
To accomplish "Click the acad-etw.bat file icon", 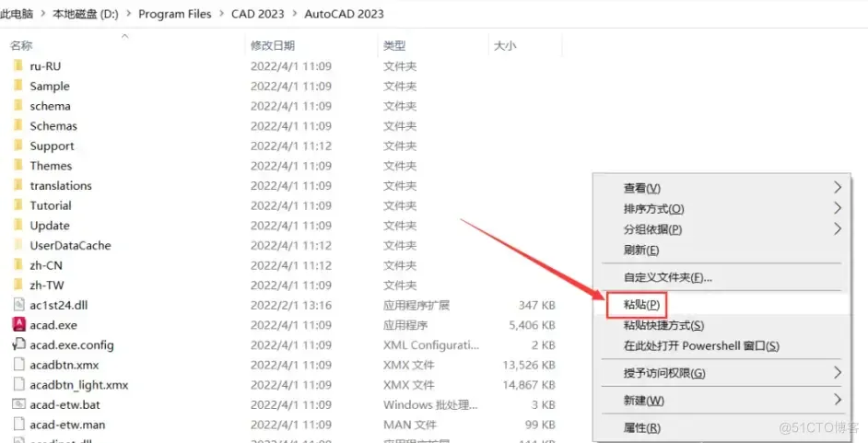I will (x=18, y=404).
